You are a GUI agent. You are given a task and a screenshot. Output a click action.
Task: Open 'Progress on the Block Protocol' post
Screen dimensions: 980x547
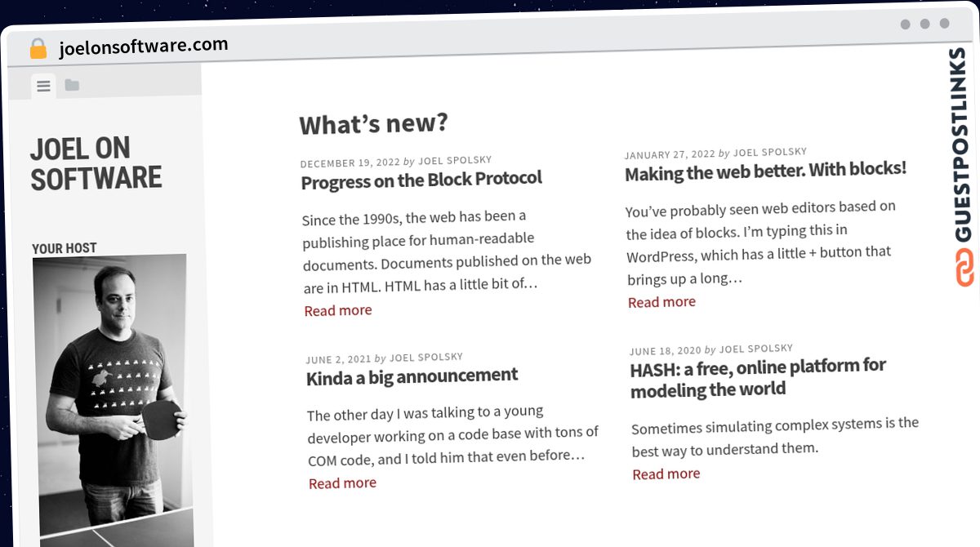point(421,180)
